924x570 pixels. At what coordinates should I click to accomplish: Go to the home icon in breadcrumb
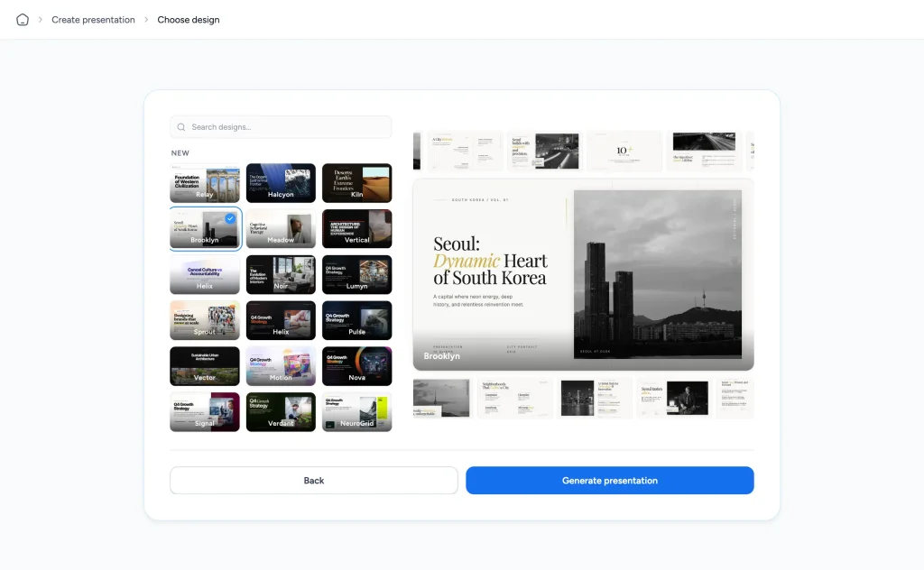pos(23,20)
